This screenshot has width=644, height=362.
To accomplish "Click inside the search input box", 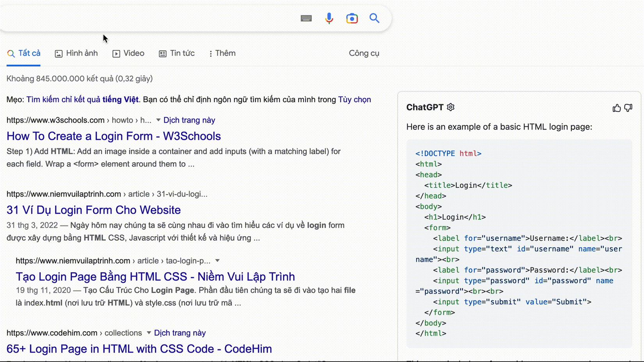I will (148, 18).
